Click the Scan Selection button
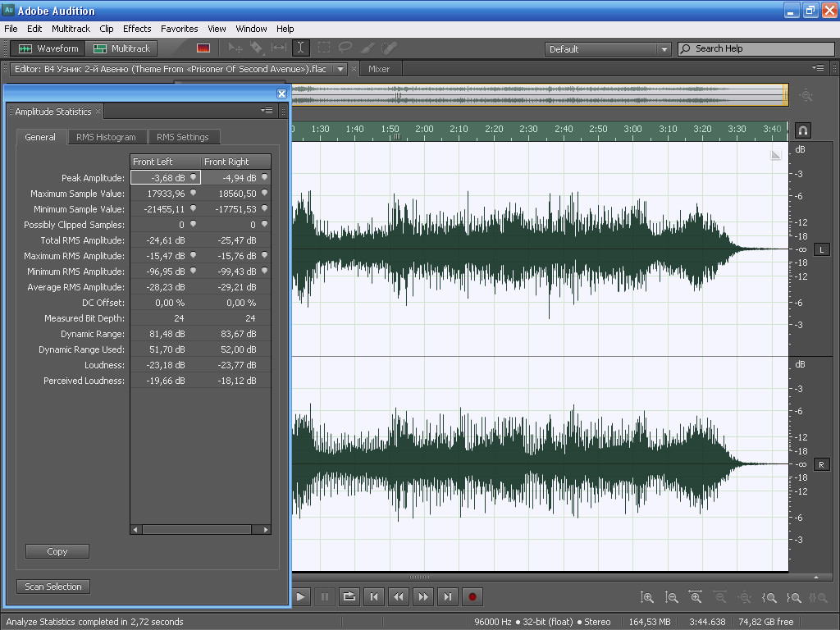This screenshot has width=840, height=630. (x=53, y=587)
